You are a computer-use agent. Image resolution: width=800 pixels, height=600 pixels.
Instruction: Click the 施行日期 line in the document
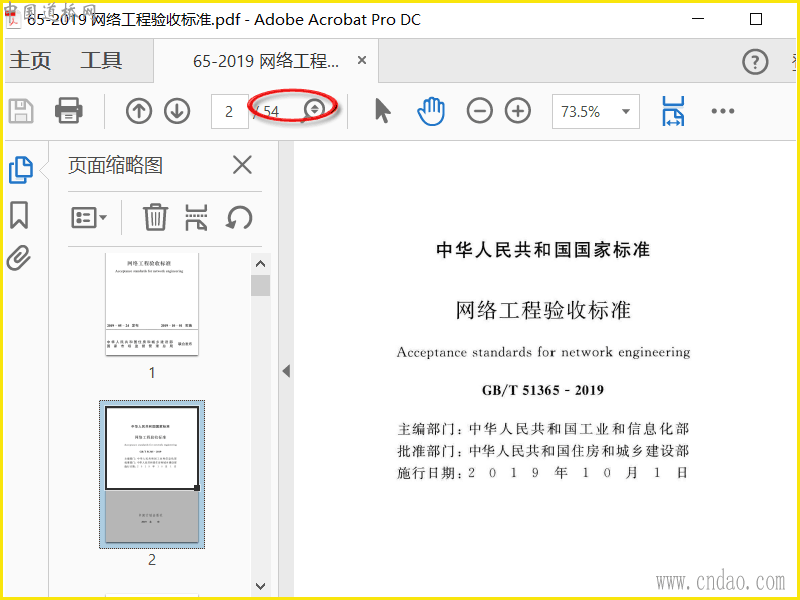543,473
